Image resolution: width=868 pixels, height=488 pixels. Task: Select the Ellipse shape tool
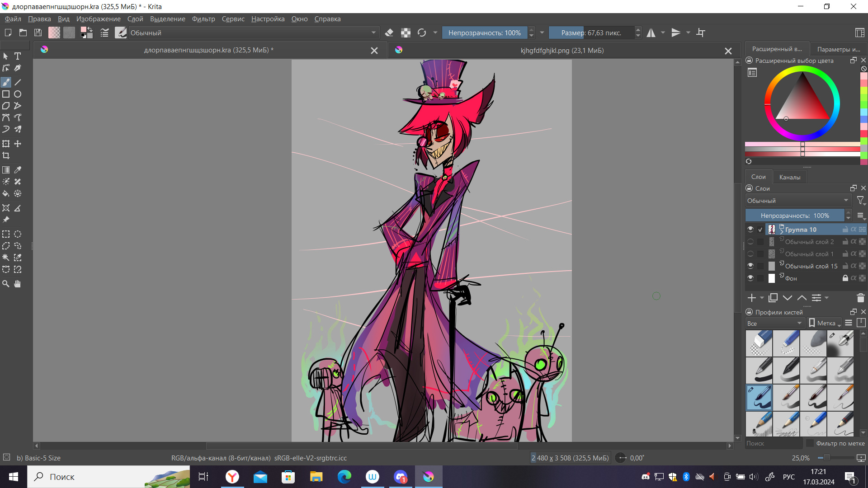[x=18, y=94]
